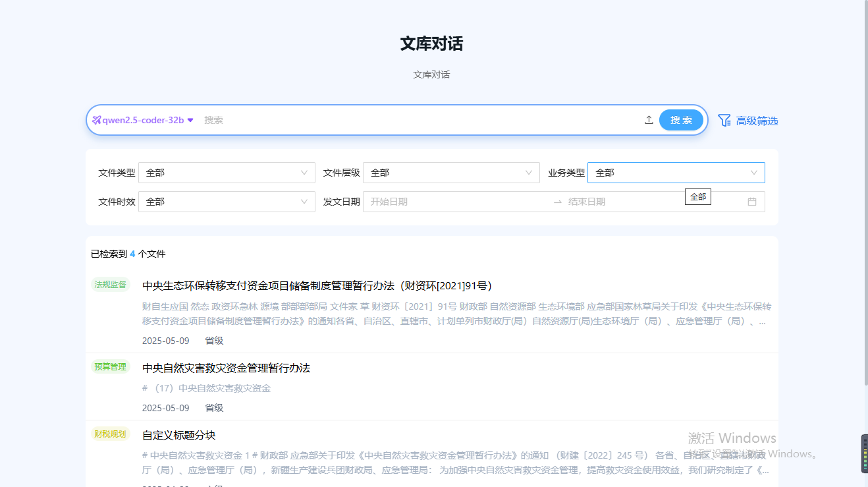This screenshot has height=487, width=868.
Task: Open document 中央自然灾害救灾资金管理暂行办法
Action: point(226,368)
